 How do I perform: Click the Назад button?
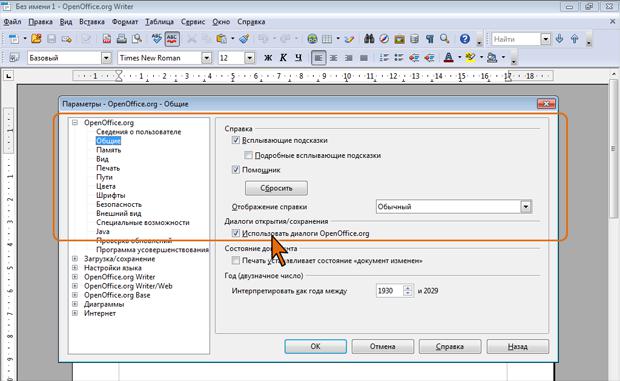518,346
